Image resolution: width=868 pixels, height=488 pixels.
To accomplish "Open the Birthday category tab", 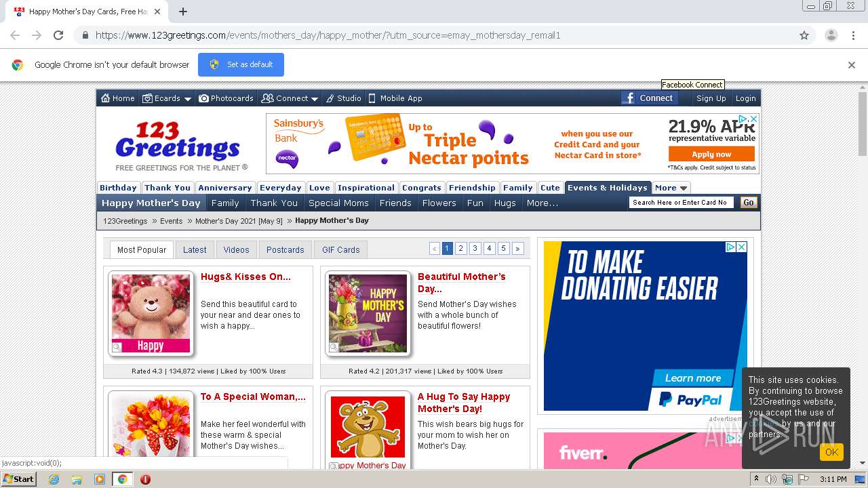I will pyautogui.click(x=118, y=188).
